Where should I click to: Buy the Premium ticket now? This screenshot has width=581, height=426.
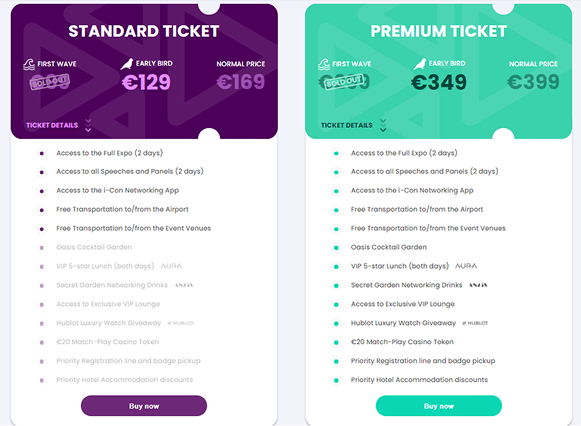[439, 406]
